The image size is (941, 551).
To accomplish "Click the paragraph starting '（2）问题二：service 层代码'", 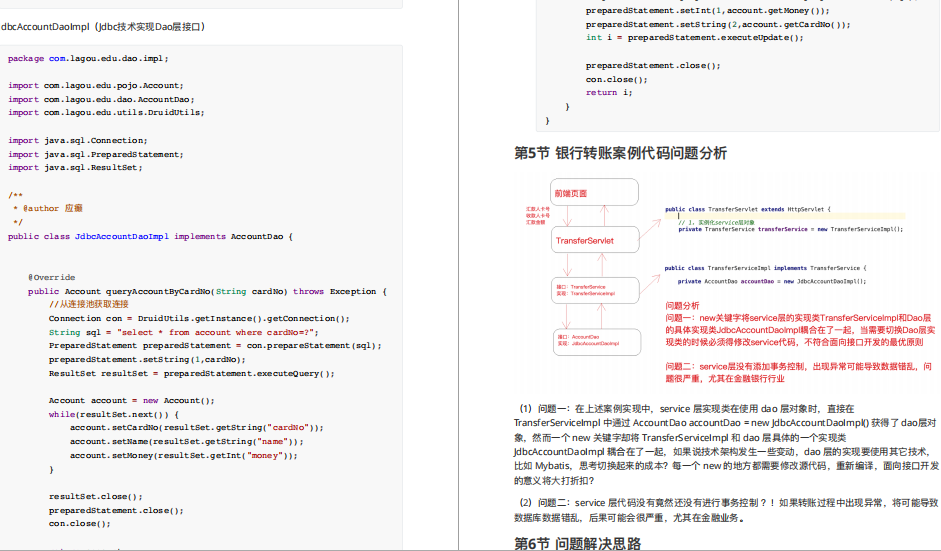I will tap(726, 510).
